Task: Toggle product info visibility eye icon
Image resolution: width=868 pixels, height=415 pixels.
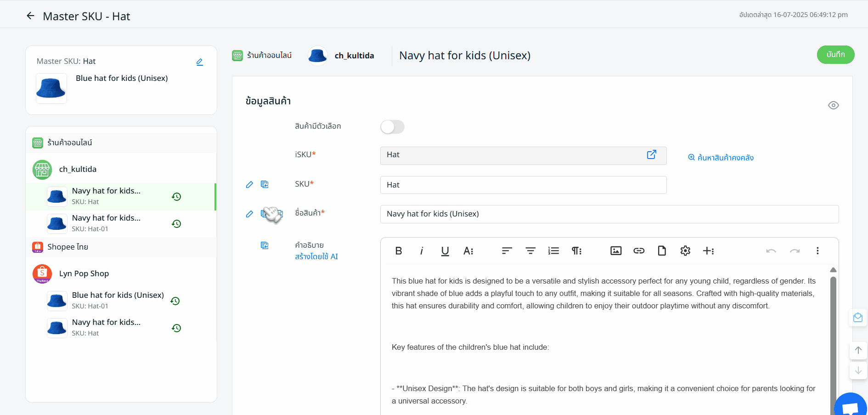Action: 833,106
